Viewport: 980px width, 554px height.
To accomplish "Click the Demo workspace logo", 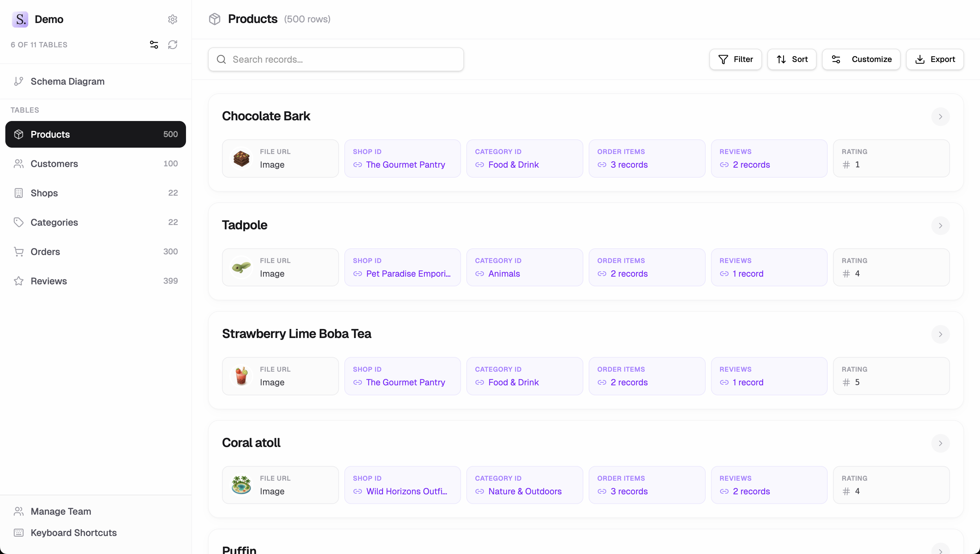I will [20, 19].
